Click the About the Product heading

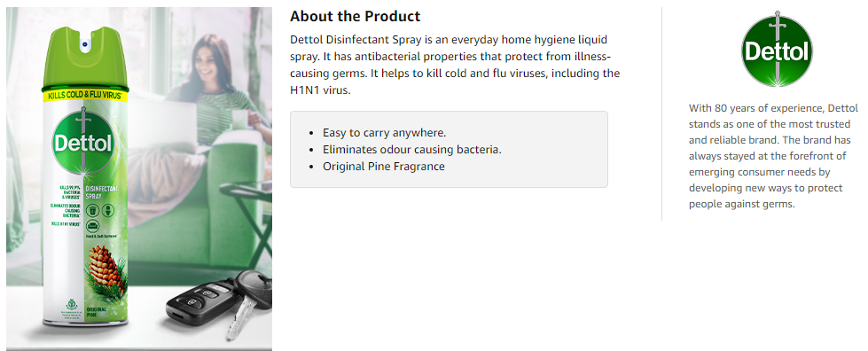click(355, 16)
